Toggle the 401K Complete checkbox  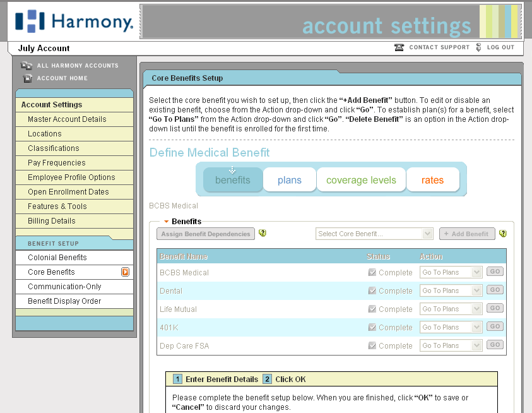point(372,328)
